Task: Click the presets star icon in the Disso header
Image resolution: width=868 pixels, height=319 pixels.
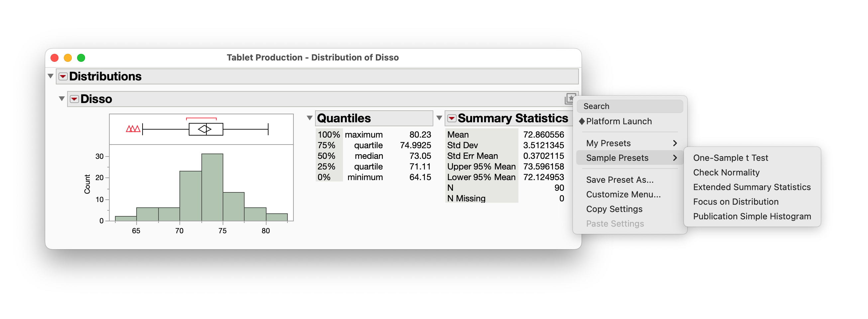Action: pos(569,99)
